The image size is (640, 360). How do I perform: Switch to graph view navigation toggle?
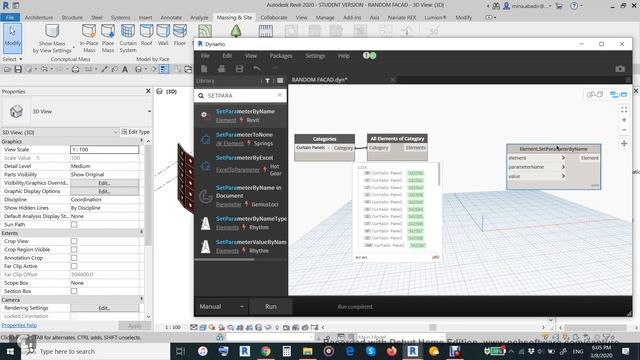(618, 95)
